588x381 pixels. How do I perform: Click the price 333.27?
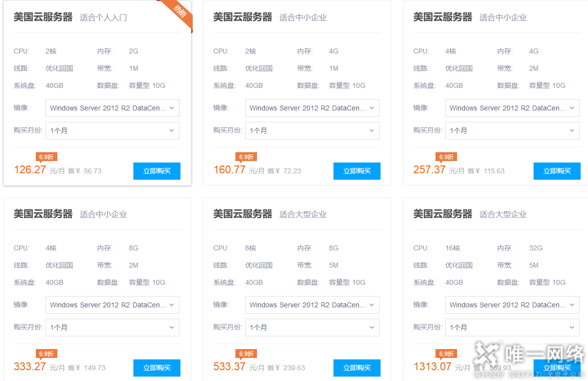tap(30, 366)
